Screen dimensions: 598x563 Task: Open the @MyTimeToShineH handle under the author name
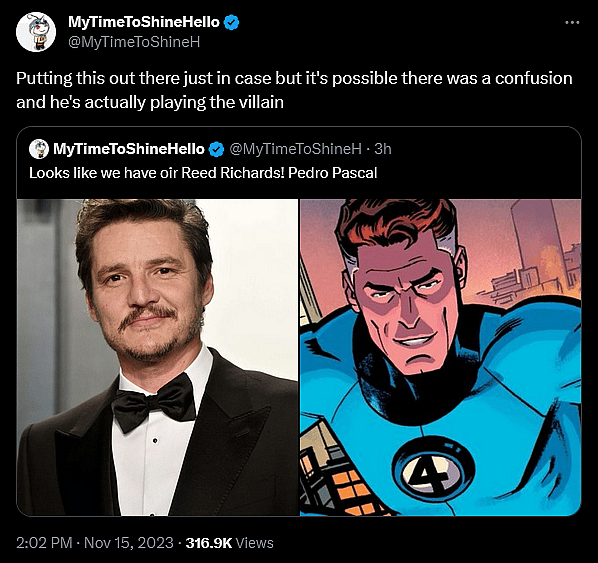click(134, 42)
